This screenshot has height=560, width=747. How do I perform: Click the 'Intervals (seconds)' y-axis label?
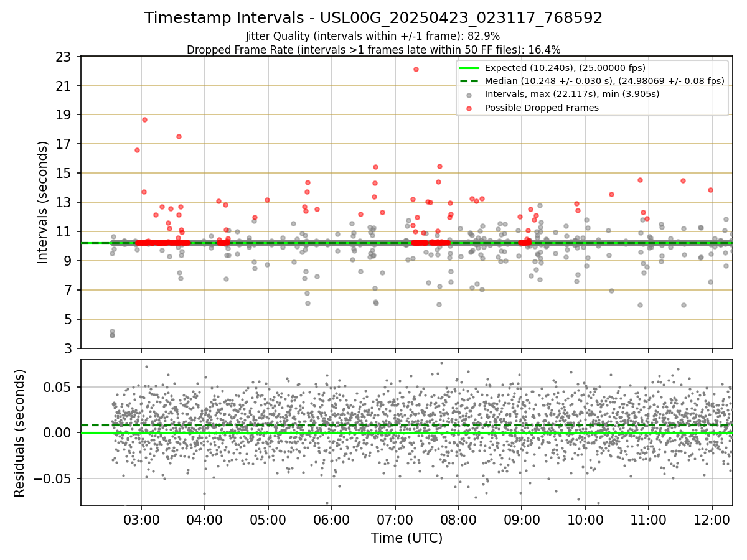click(x=42, y=202)
